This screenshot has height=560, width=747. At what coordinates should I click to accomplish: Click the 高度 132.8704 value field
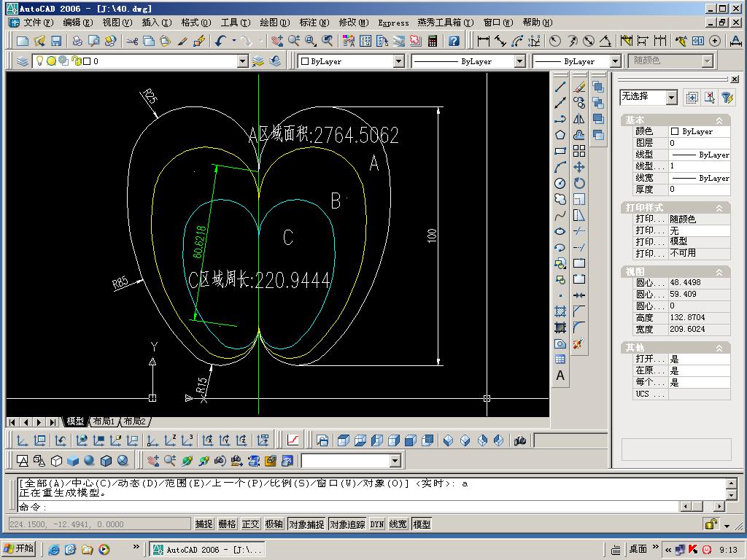point(699,317)
